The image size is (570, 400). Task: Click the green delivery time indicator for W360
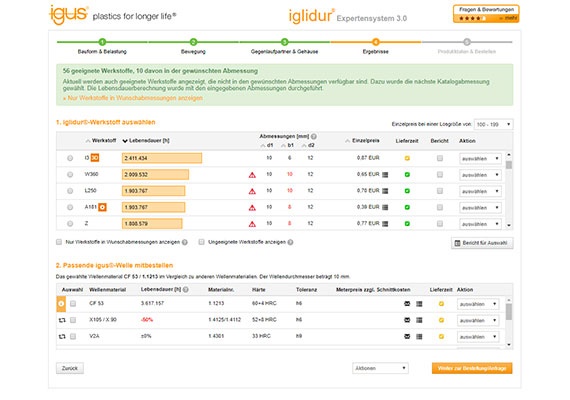coord(407,175)
